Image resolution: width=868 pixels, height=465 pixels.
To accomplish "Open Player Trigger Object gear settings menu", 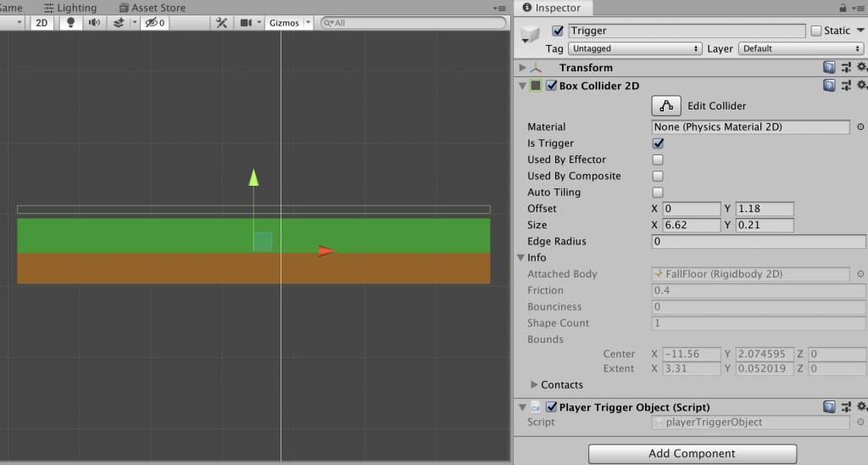I will 862,406.
